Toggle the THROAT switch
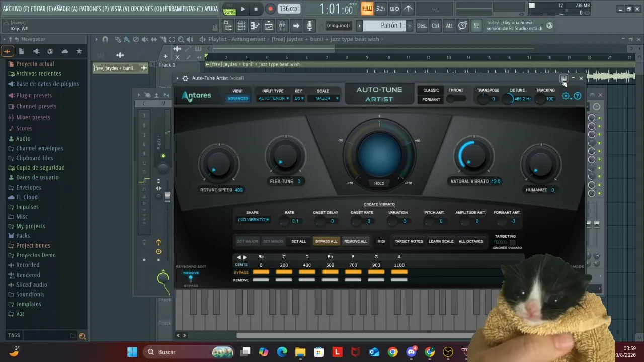The image size is (644, 362). 456,99
